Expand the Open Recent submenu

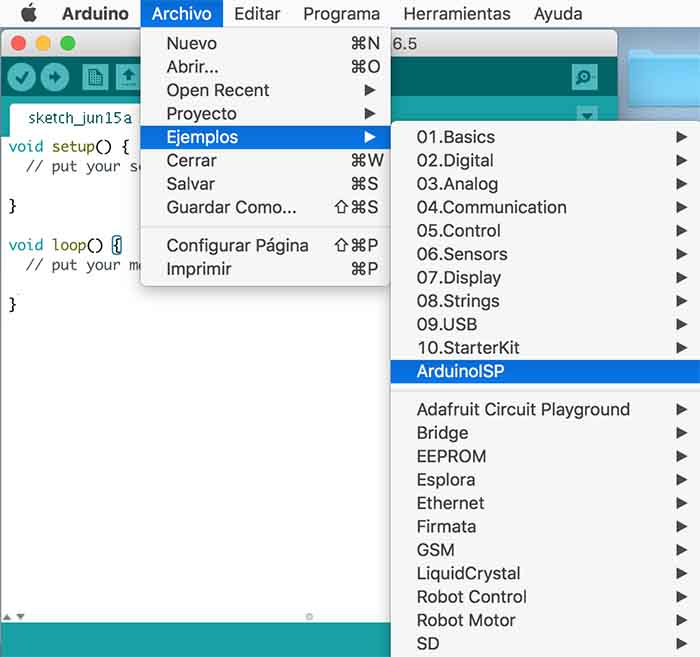pyautogui.click(x=265, y=90)
